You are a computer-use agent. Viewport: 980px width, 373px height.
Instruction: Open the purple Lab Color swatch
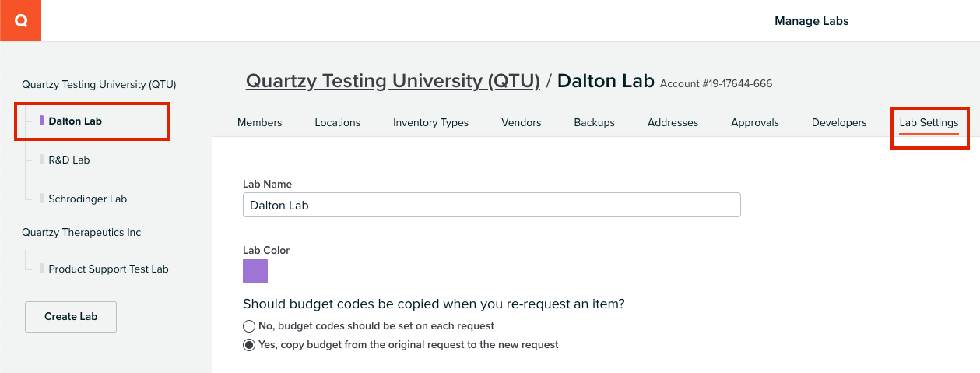(255, 271)
